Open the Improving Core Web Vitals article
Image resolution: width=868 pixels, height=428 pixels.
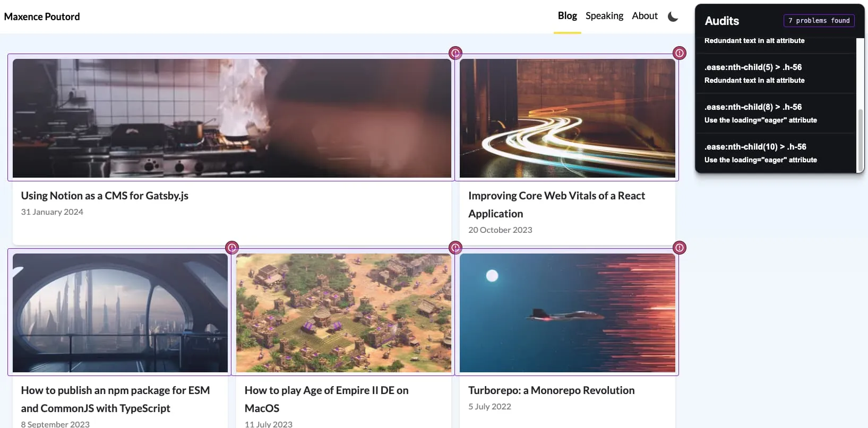[x=556, y=205]
